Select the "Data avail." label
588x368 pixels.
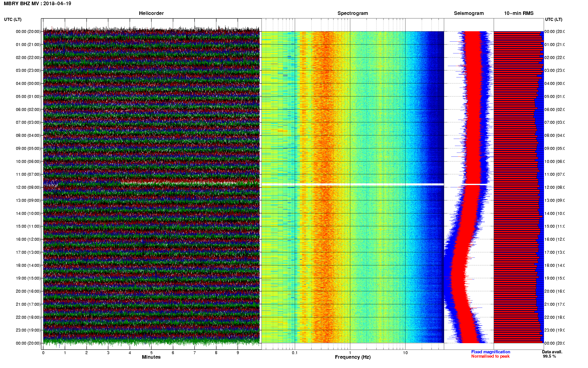point(552,352)
